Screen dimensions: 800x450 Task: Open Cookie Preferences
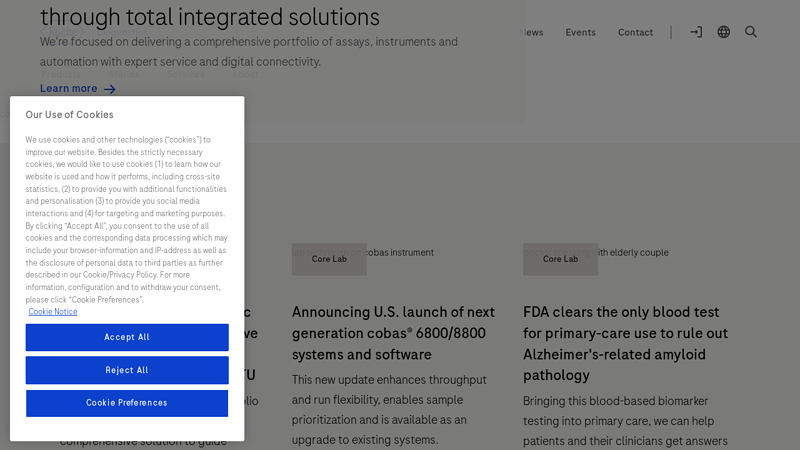[127, 403]
